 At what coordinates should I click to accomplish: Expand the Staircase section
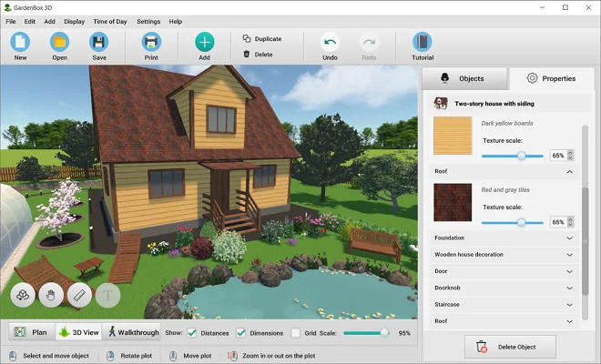pos(504,305)
